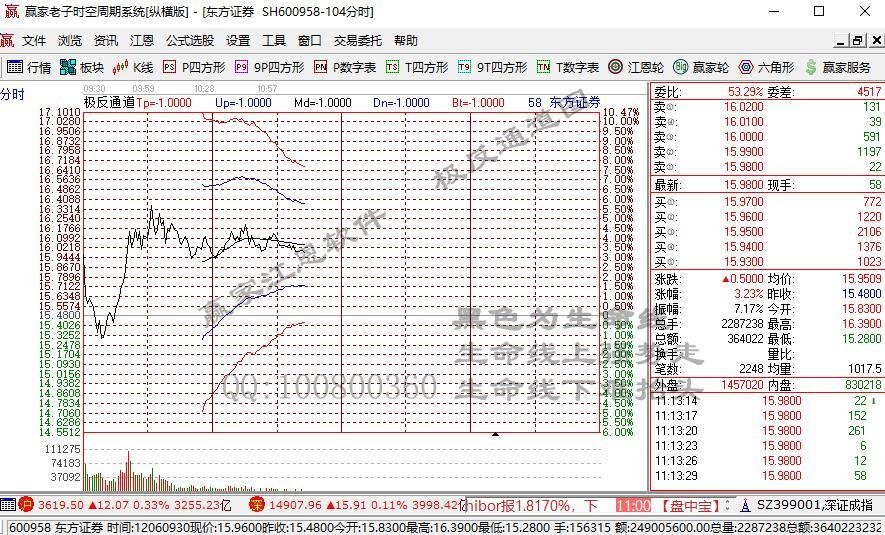The width and height of the screenshot is (885, 535).
Task: Click the 深 Shenzhen index icon in status bar
Action: (x=256, y=505)
